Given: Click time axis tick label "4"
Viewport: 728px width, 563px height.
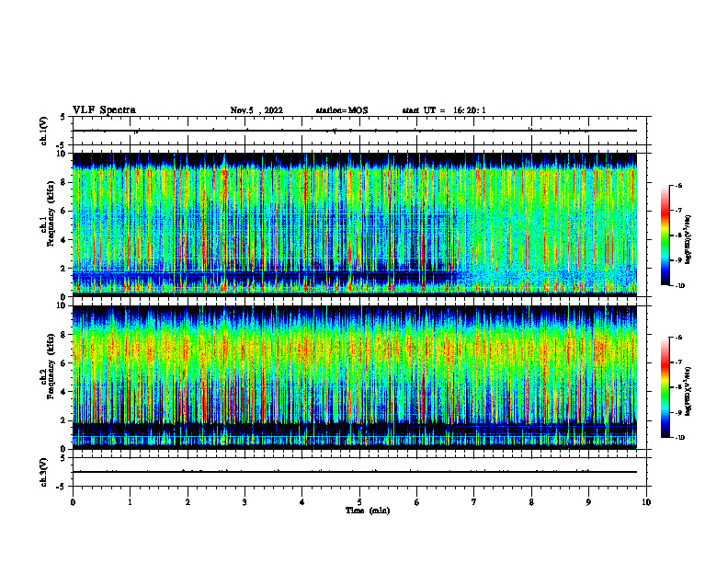Looking at the screenshot, I should coord(302,502).
